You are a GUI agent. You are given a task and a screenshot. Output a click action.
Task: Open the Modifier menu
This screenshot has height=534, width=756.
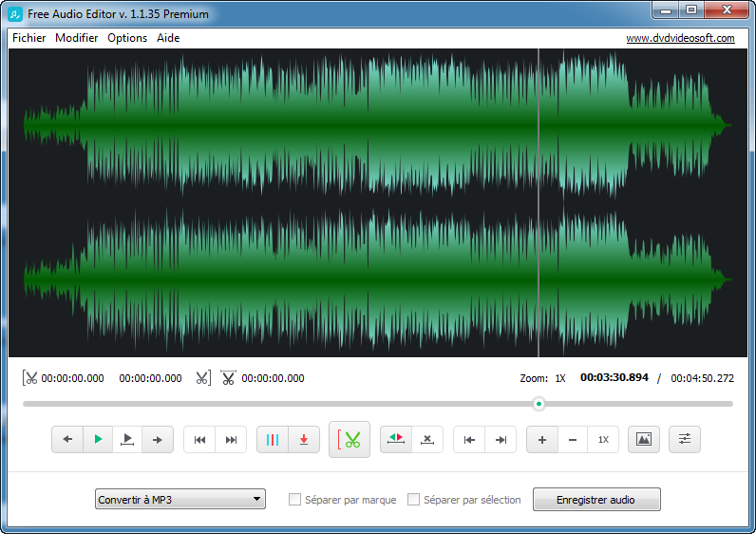tap(76, 38)
